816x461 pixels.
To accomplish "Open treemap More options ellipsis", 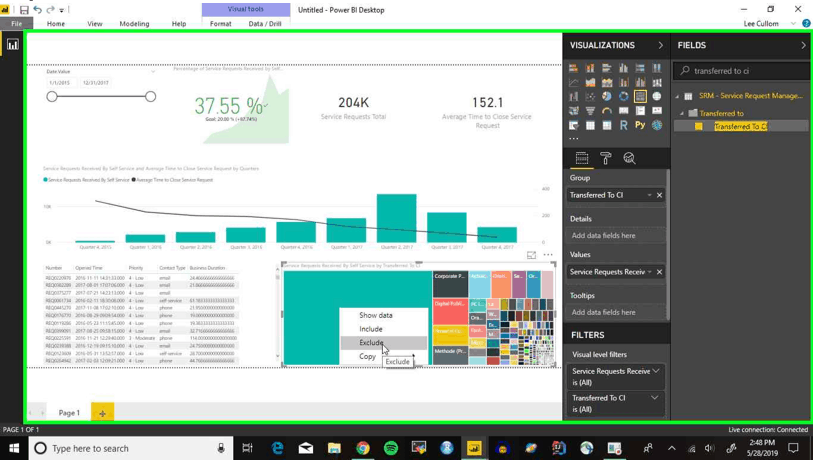I will point(547,255).
